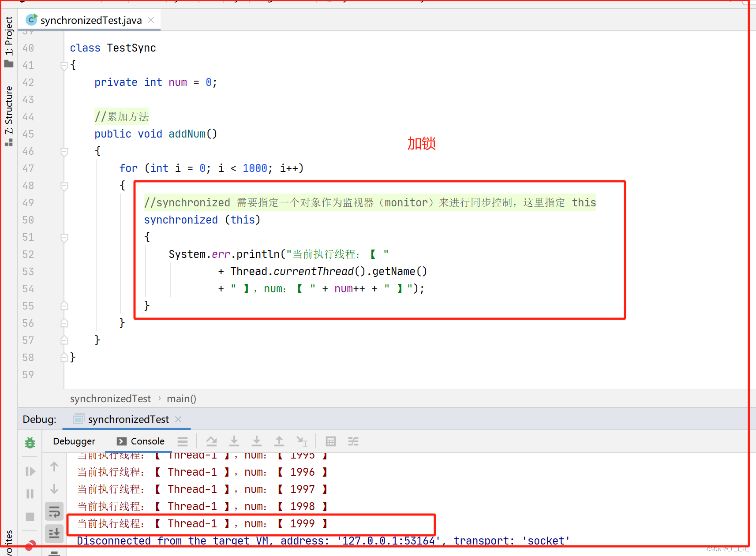Click the main() breadcrumb

[x=181, y=399]
